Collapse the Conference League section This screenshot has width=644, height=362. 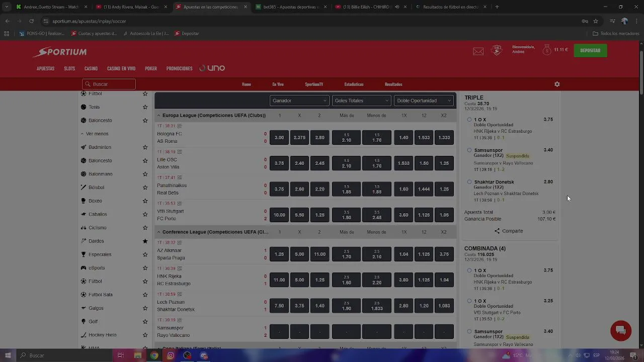[x=158, y=232]
